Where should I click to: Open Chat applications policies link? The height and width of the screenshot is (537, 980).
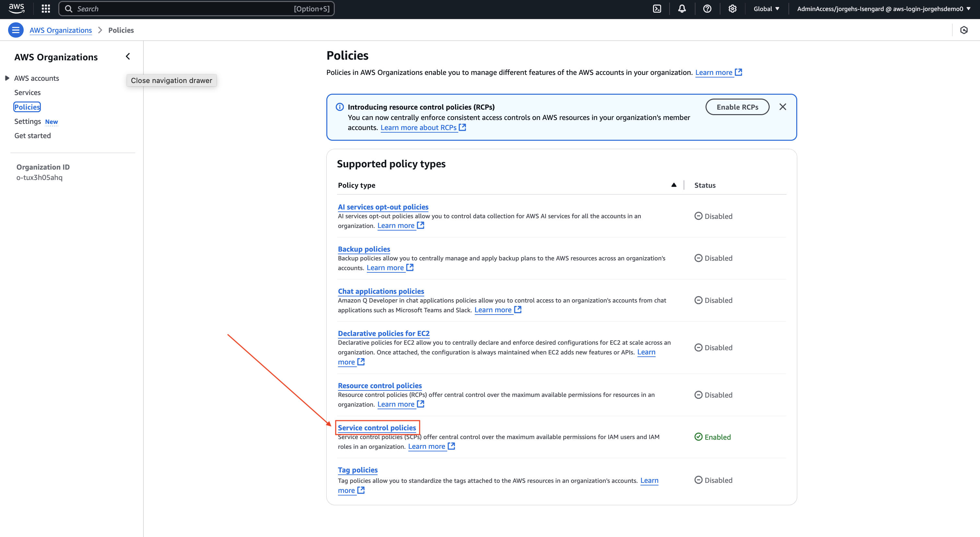pos(381,291)
